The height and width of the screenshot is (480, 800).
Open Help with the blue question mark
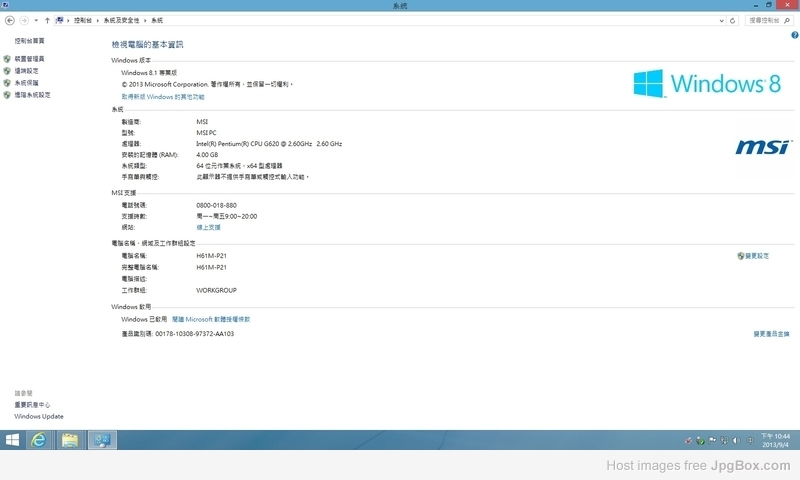[793, 34]
